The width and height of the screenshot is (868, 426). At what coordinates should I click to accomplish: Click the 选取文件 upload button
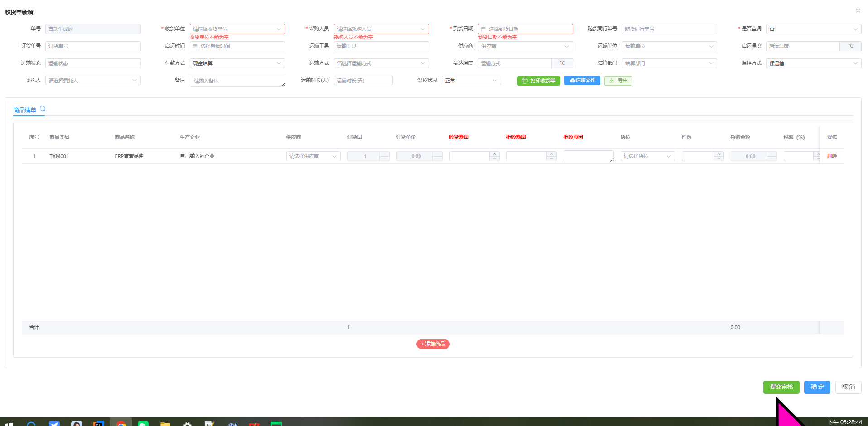tap(582, 81)
